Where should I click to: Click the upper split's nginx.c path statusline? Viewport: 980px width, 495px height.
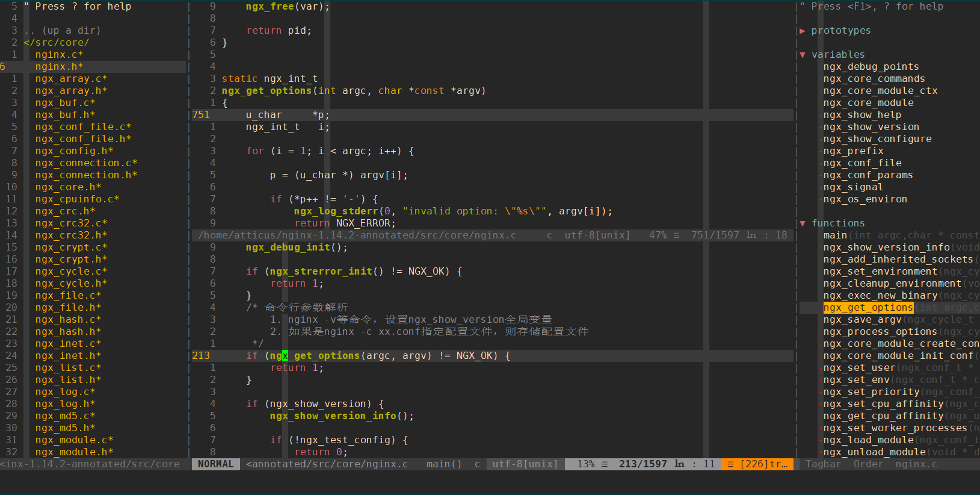pos(357,235)
